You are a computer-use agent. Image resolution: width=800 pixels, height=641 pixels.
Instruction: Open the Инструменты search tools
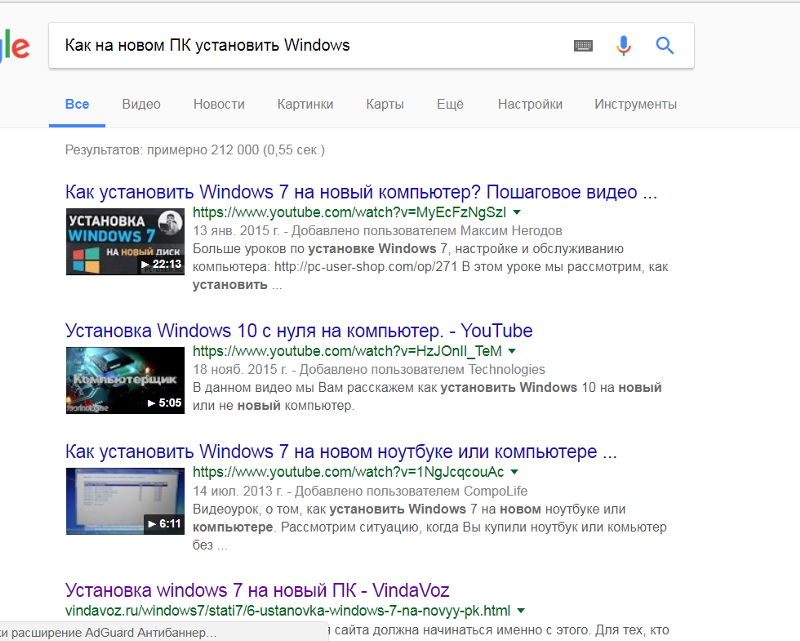(x=636, y=105)
